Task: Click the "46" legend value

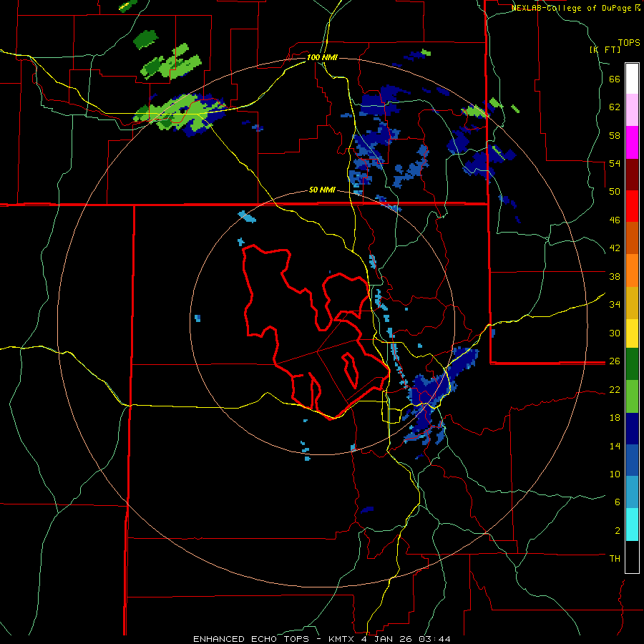Action: click(615, 220)
